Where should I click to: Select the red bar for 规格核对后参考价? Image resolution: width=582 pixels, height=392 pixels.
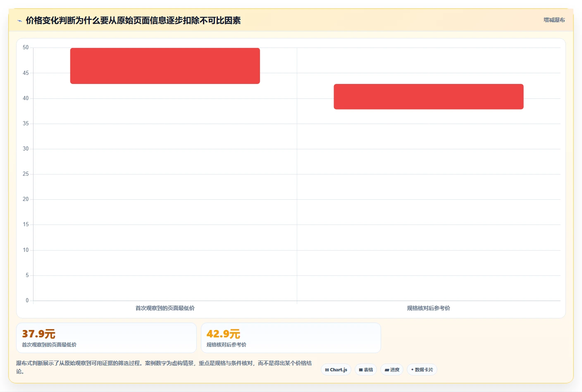[x=429, y=97]
